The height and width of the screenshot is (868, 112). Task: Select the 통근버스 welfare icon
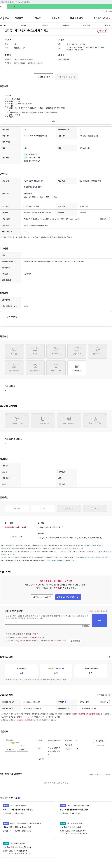(x=14, y=351)
